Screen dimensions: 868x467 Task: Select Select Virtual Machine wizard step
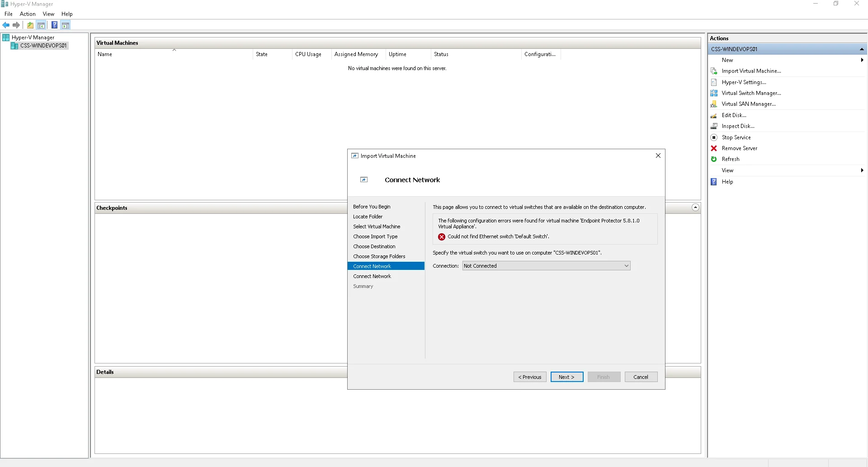click(x=377, y=226)
